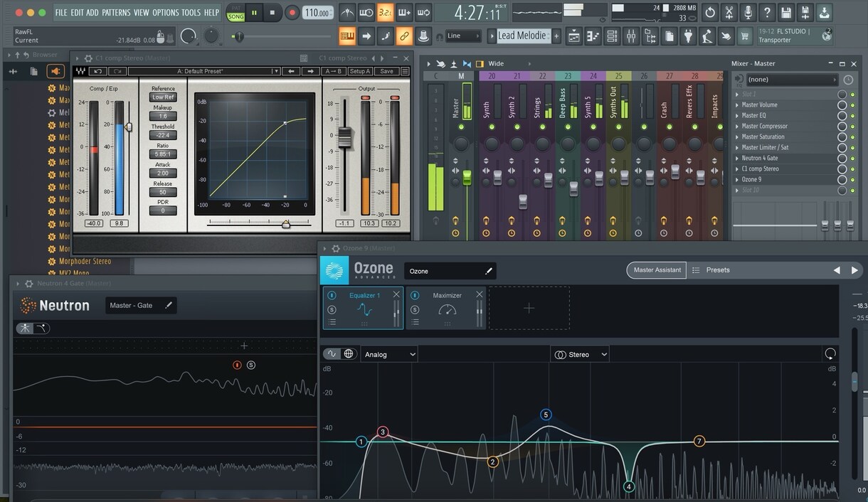The image size is (868, 502).
Task: Click the Waves A→B copy button
Action: pos(334,71)
